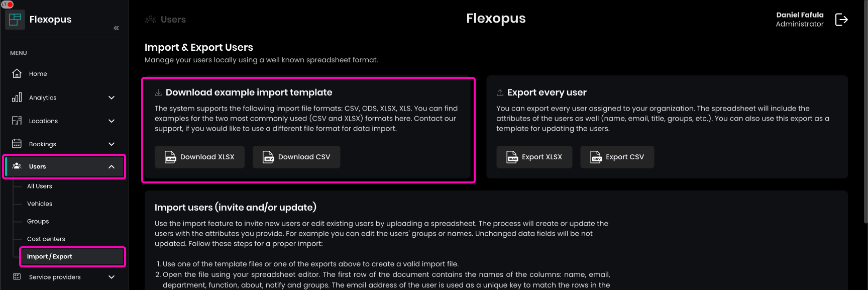This screenshot has height=290, width=868.
Task: Click the Locations floor plan icon
Action: click(17, 121)
